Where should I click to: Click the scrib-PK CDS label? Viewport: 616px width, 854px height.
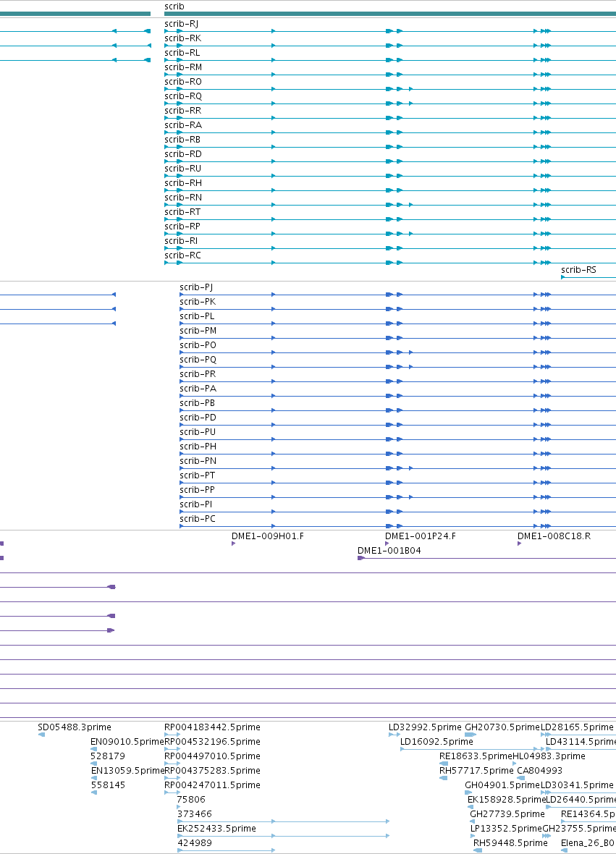point(198,302)
